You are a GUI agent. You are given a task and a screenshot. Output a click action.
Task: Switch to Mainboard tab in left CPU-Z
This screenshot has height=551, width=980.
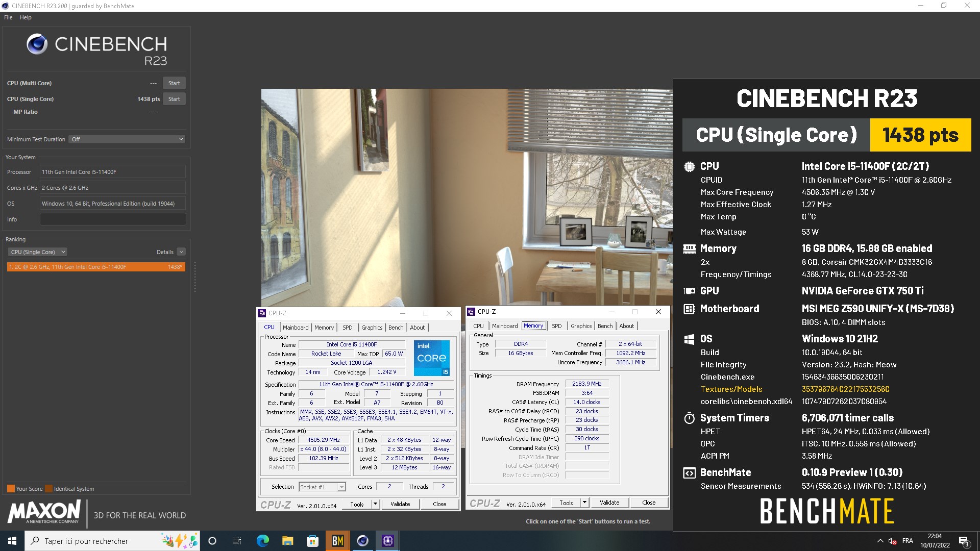(296, 328)
